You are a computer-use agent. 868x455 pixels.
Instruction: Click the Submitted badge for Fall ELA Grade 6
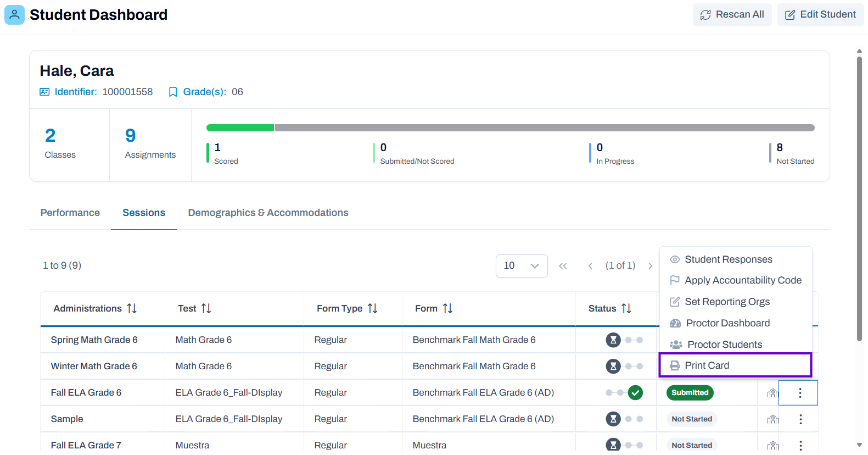[x=690, y=392]
